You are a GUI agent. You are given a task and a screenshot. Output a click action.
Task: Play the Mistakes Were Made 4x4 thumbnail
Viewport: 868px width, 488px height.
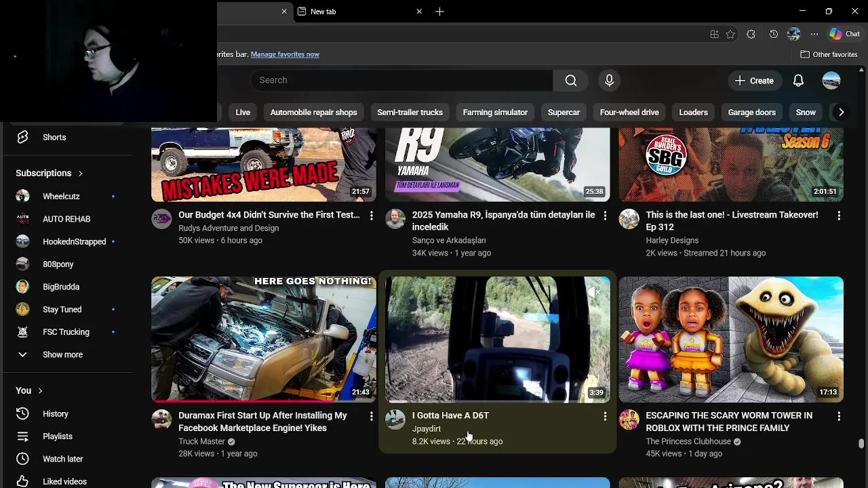pyautogui.click(x=264, y=165)
